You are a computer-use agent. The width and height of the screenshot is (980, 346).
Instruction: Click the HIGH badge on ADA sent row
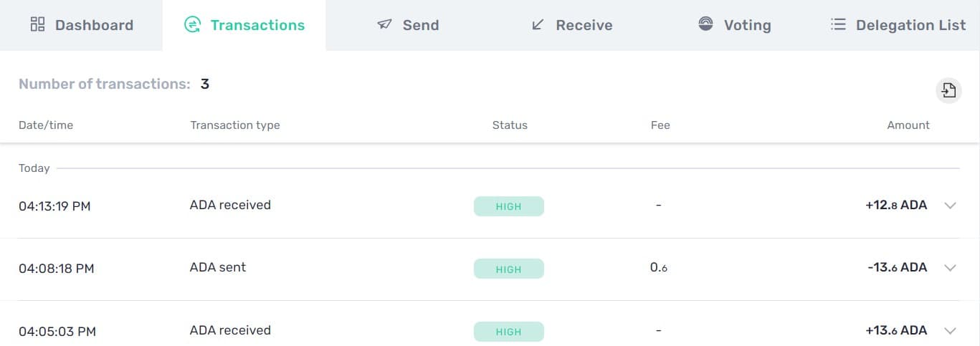pyautogui.click(x=509, y=269)
